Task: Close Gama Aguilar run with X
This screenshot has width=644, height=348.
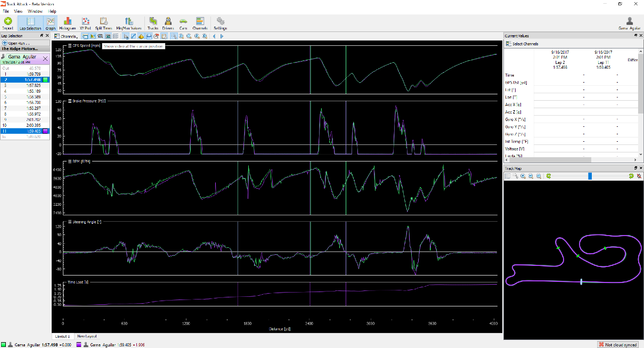Action: point(45,58)
